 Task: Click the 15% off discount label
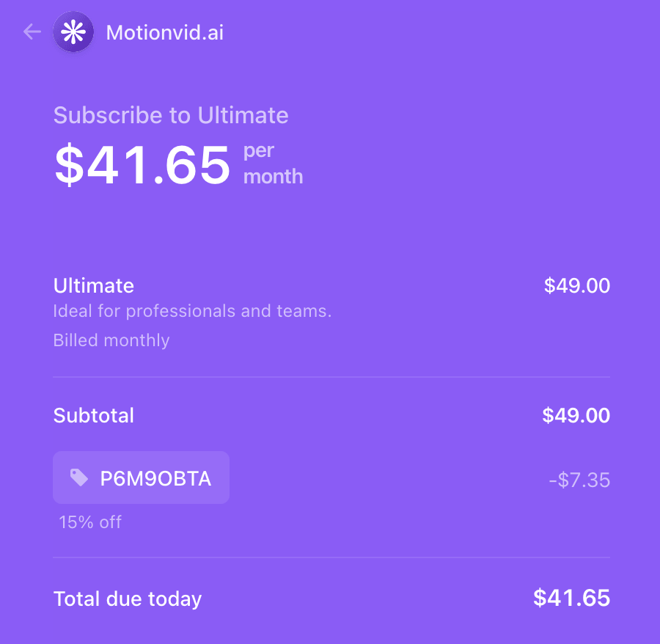89,522
